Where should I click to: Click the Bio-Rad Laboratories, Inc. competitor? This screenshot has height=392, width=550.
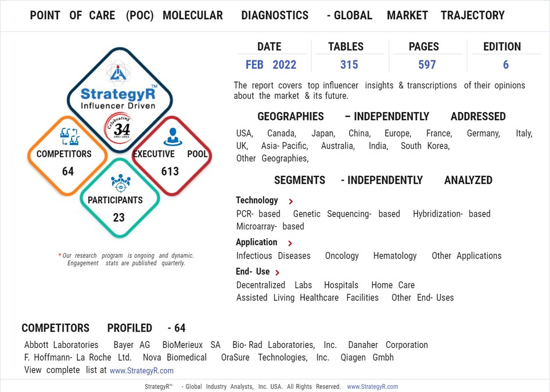285,345
